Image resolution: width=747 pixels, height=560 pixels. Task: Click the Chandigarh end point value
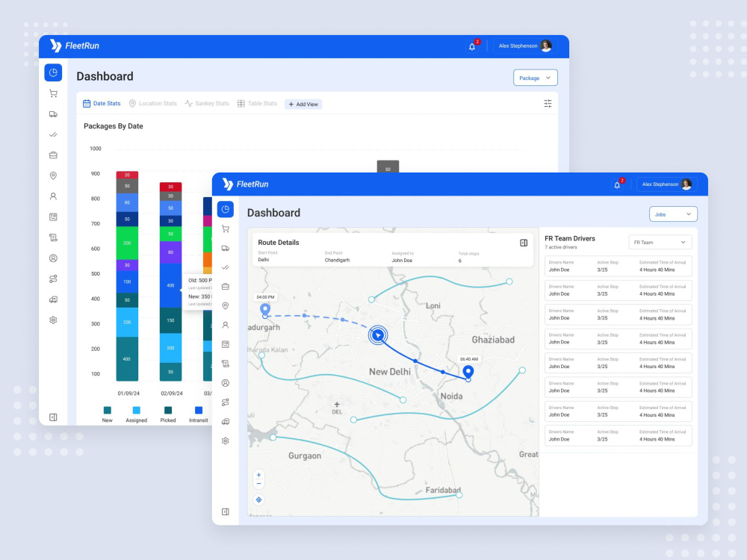tap(338, 261)
